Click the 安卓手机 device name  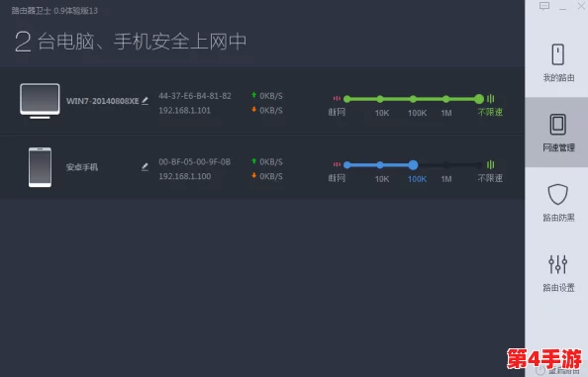click(x=82, y=167)
